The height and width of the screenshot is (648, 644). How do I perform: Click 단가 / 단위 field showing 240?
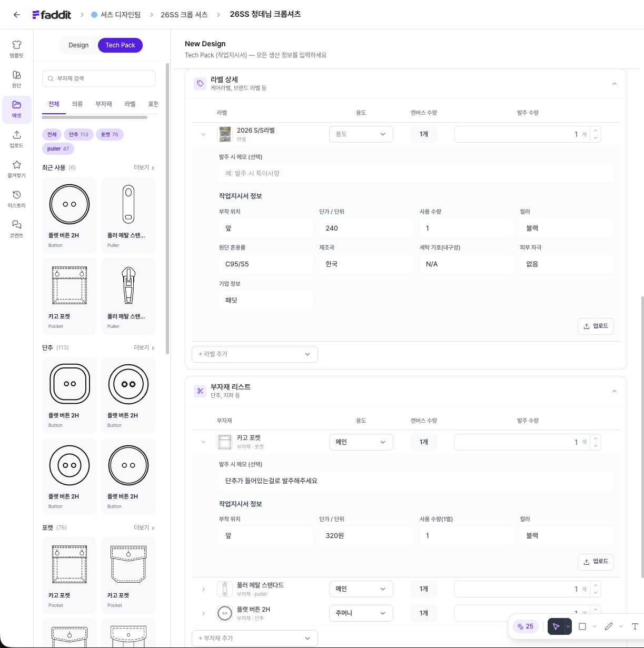click(x=366, y=228)
